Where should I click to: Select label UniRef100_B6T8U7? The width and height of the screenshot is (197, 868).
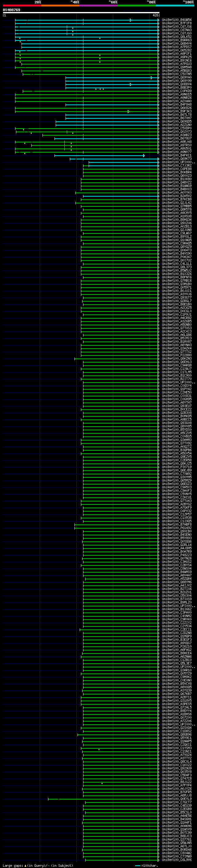click(176, 138)
